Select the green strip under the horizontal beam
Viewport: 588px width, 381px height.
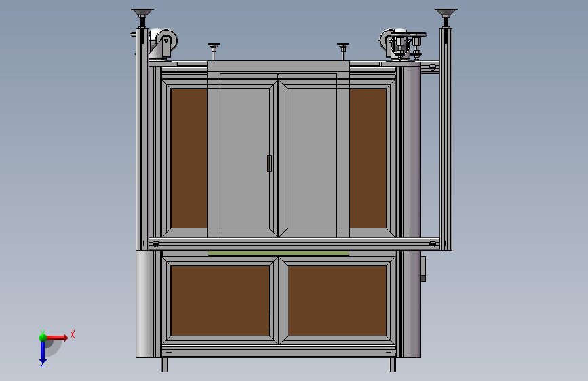278,253
